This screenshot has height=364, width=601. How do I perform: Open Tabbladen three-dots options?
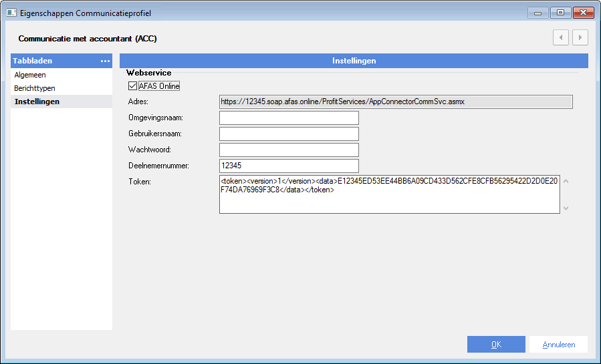tap(105, 61)
